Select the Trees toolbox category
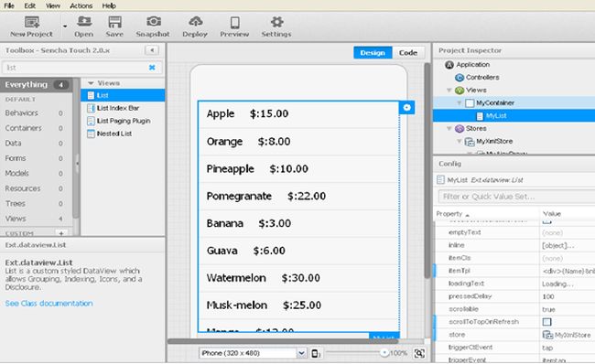Screen dimensions: 595x364 36,204
